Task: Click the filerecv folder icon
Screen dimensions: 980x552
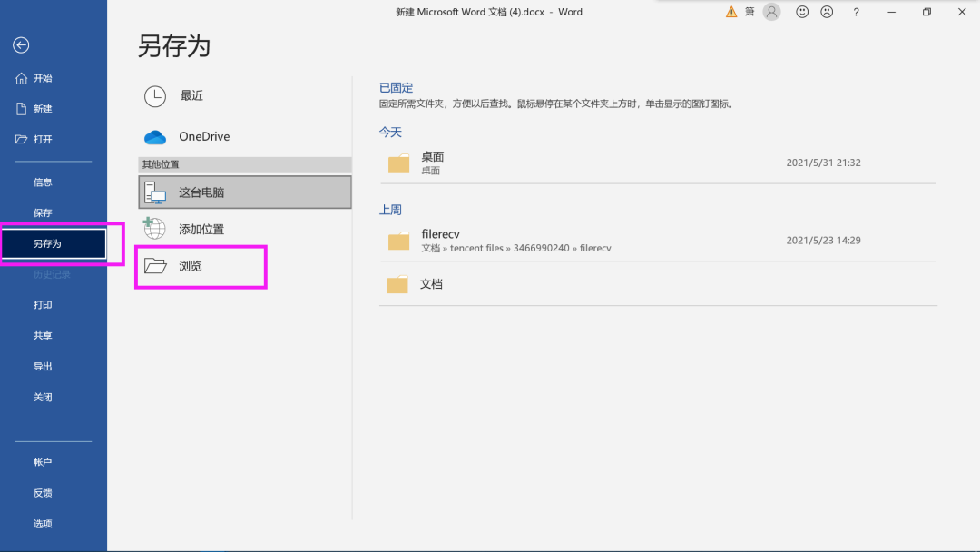Action: coord(398,241)
